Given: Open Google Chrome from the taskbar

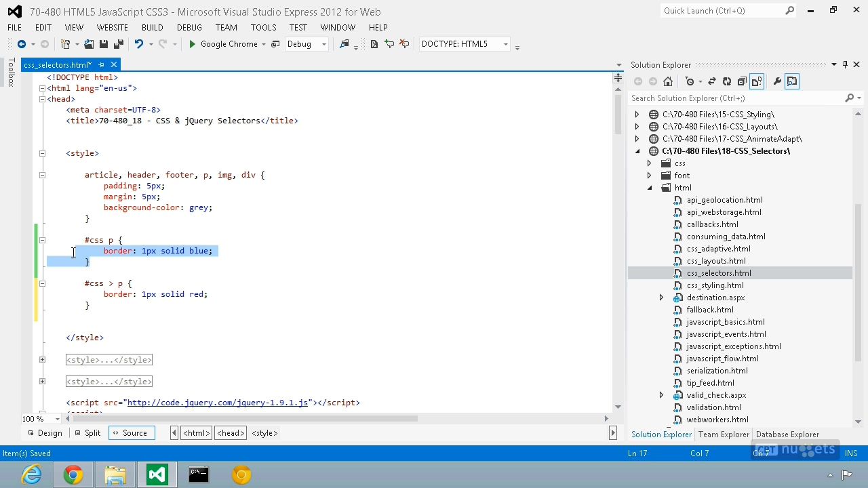Looking at the screenshot, I should (73, 474).
